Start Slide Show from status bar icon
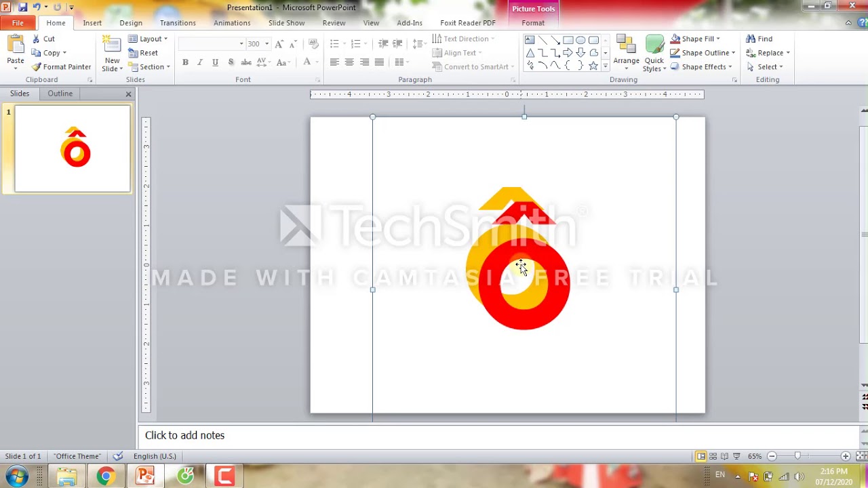Screen dimensions: 868x488 click(x=736, y=456)
